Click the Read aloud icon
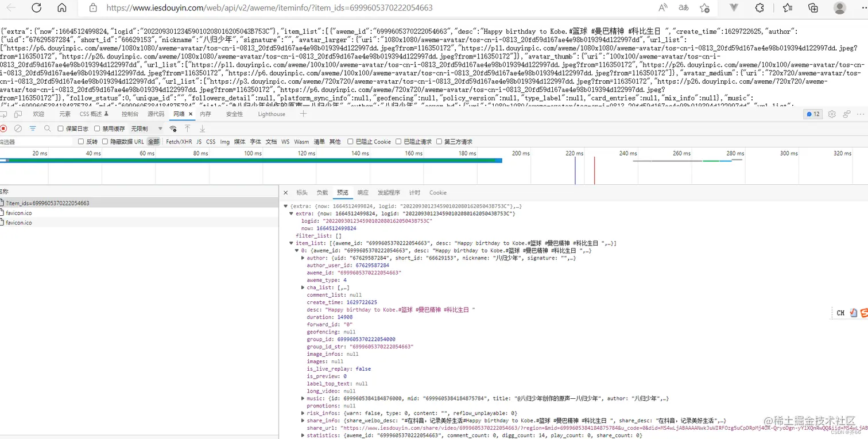Image resolution: width=868 pixels, height=439 pixels. pyautogui.click(x=663, y=8)
